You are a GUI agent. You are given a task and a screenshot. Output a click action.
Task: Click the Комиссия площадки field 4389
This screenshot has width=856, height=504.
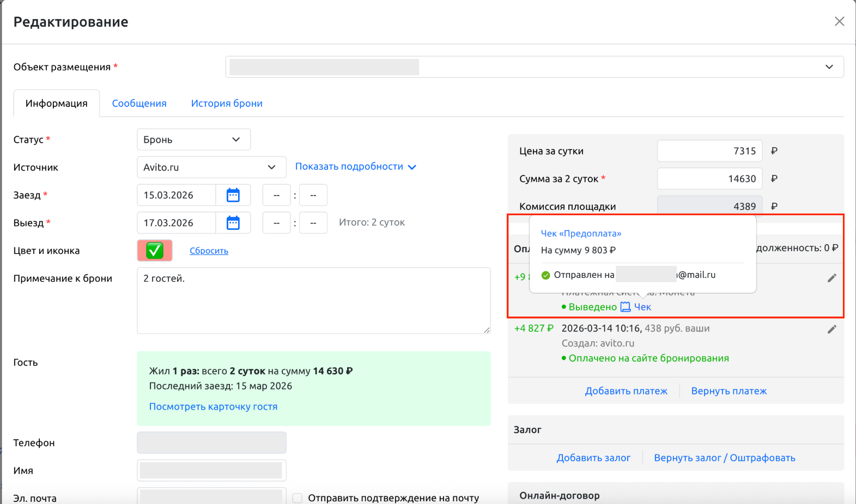click(709, 205)
